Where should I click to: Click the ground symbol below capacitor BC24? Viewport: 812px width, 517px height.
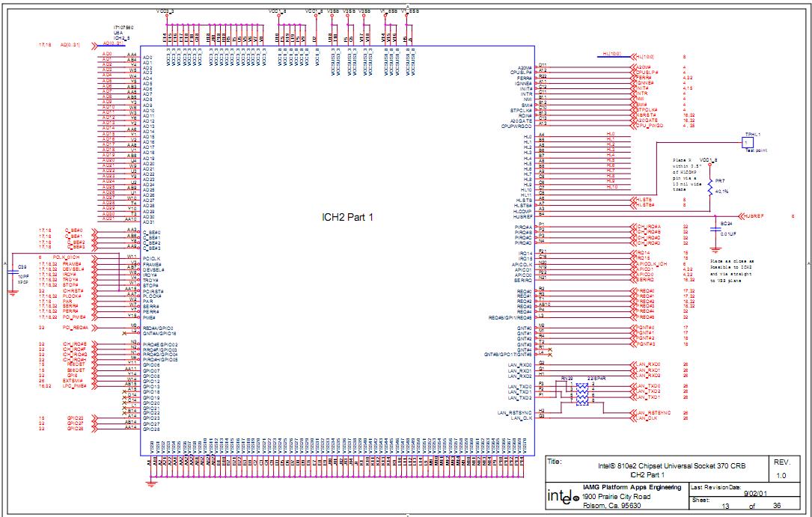715,249
